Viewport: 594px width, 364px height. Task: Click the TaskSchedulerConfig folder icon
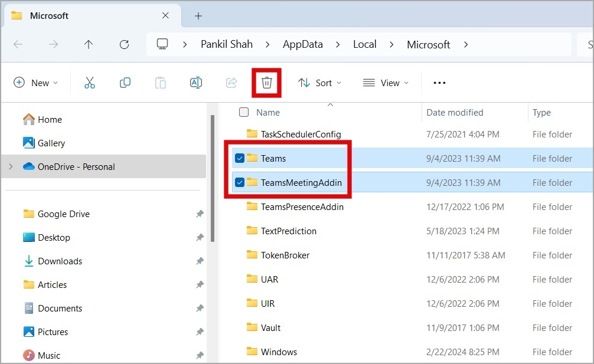point(252,133)
